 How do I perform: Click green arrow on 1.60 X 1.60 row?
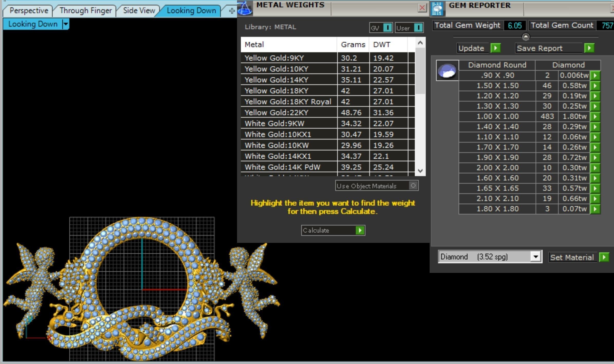[x=595, y=178]
